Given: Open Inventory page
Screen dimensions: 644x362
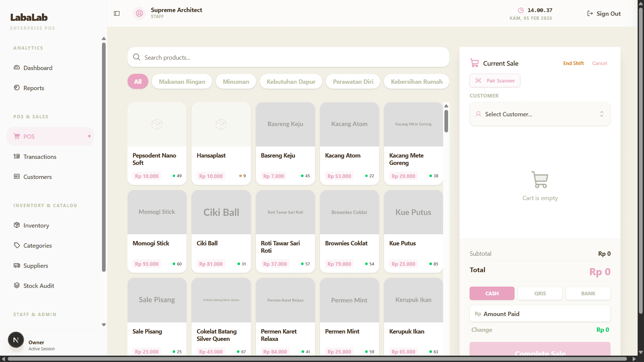Looking at the screenshot, I should [x=50, y=225].
